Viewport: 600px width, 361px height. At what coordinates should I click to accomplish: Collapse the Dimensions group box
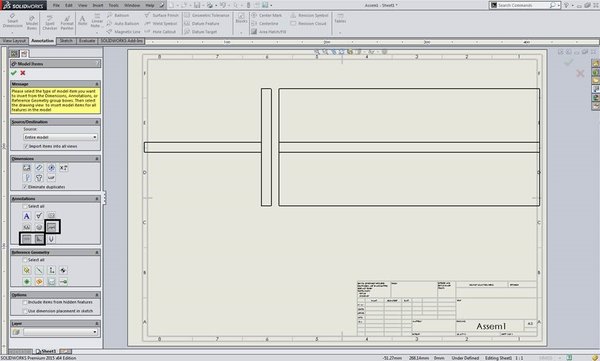97,158
